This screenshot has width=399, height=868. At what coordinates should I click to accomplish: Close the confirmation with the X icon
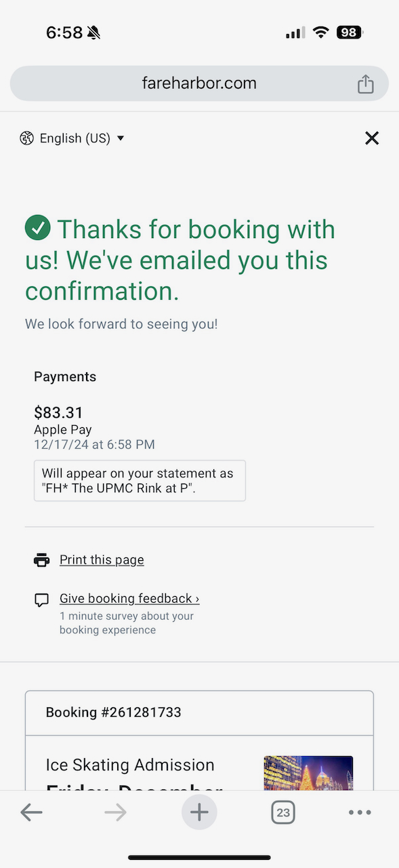coord(372,138)
